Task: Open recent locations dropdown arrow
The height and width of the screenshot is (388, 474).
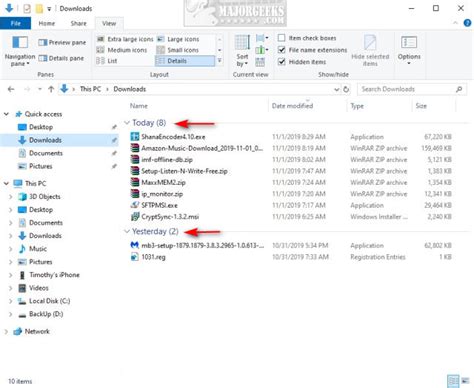Action: [x=40, y=89]
